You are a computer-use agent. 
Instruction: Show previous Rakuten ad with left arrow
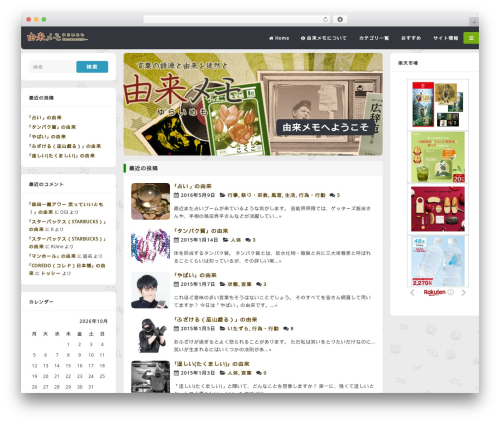coord(412,293)
